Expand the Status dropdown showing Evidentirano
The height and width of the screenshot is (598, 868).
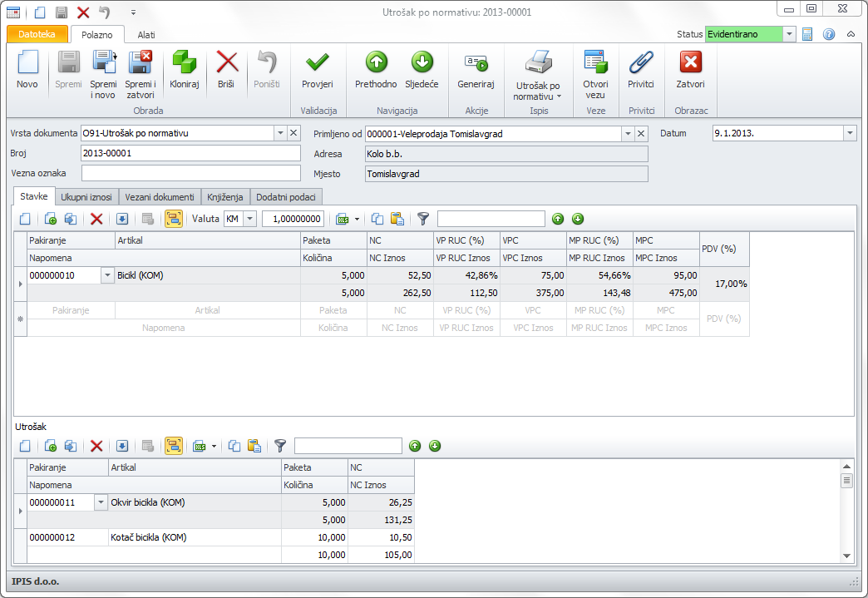click(789, 34)
